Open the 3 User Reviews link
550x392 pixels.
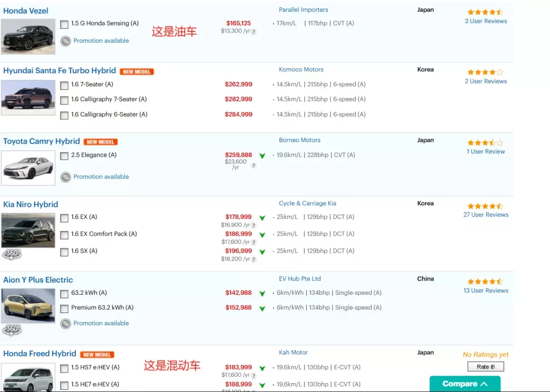486,21
